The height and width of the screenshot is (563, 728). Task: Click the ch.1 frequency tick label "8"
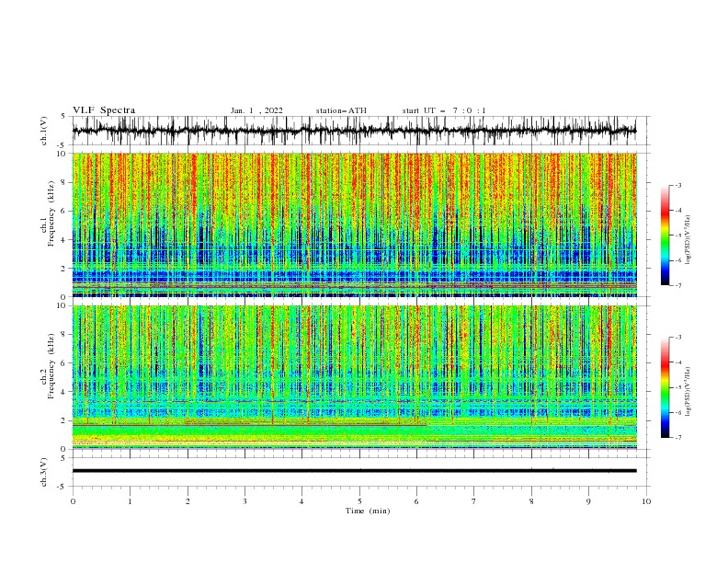pos(64,182)
